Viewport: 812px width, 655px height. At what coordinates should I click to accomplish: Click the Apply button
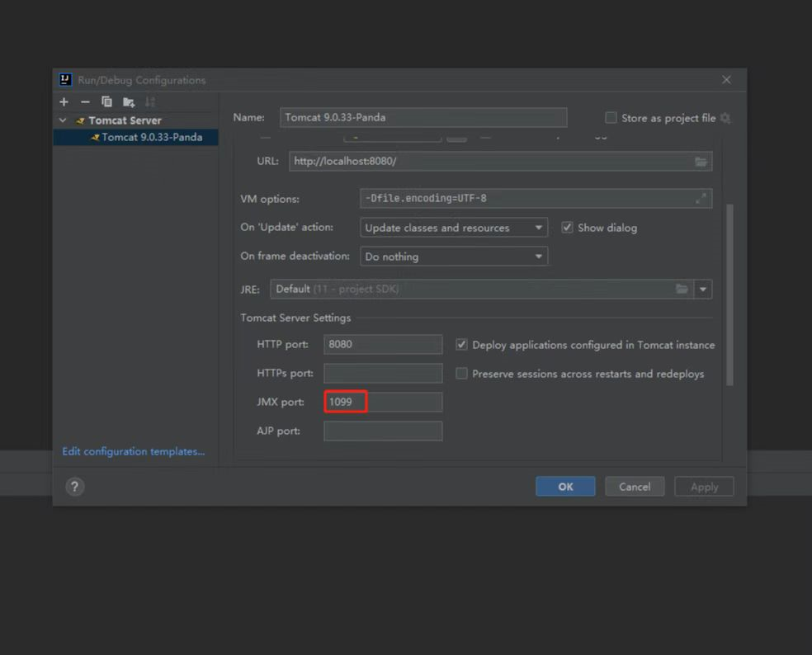(x=704, y=487)
